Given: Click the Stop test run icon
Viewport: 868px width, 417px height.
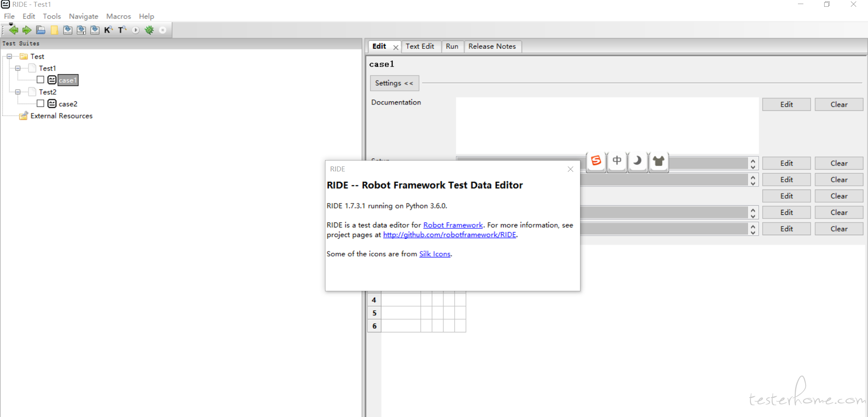Looking at the screenshot, I should (163, 30).
